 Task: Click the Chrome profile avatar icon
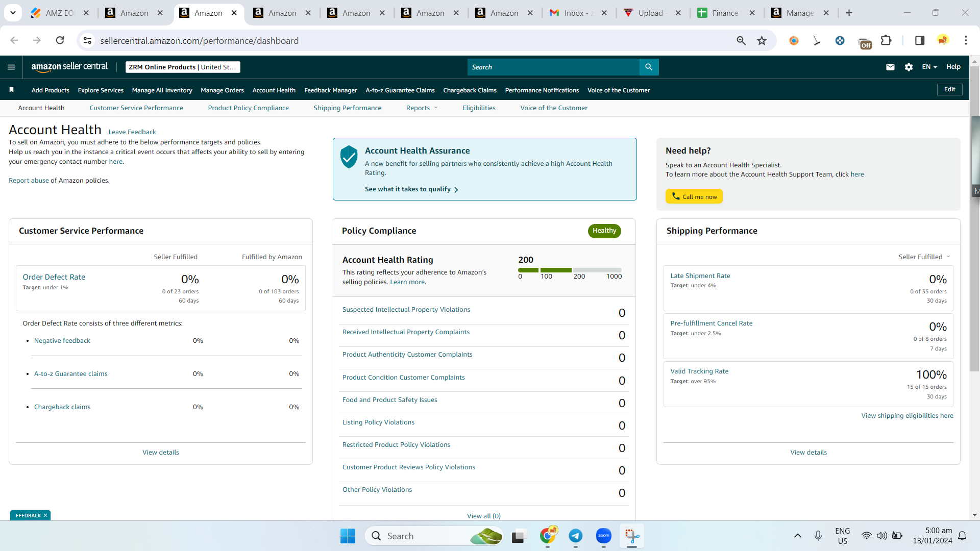point(943,40)
